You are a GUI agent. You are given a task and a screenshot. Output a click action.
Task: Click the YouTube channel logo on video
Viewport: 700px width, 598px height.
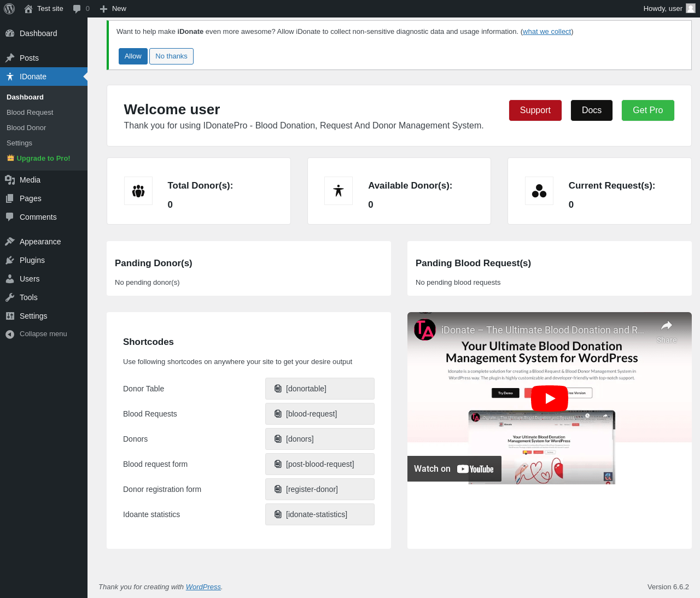(x=425, y=330)
